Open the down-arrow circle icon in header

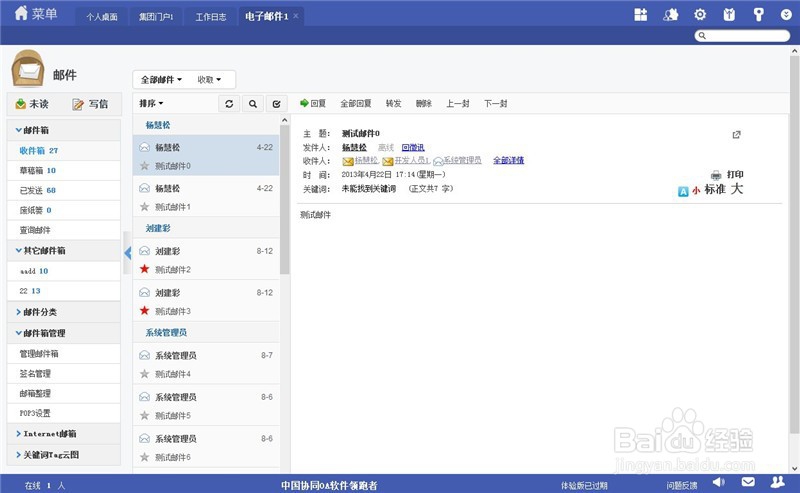[x=786, y=15]
